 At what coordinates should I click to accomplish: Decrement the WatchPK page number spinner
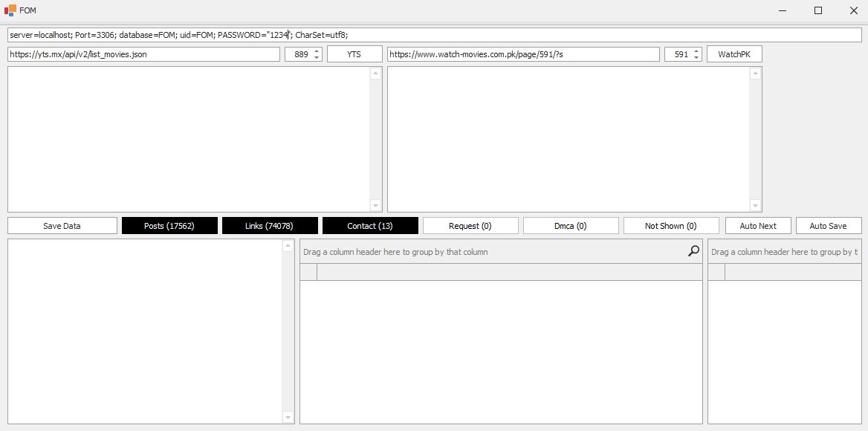(696, 57)
